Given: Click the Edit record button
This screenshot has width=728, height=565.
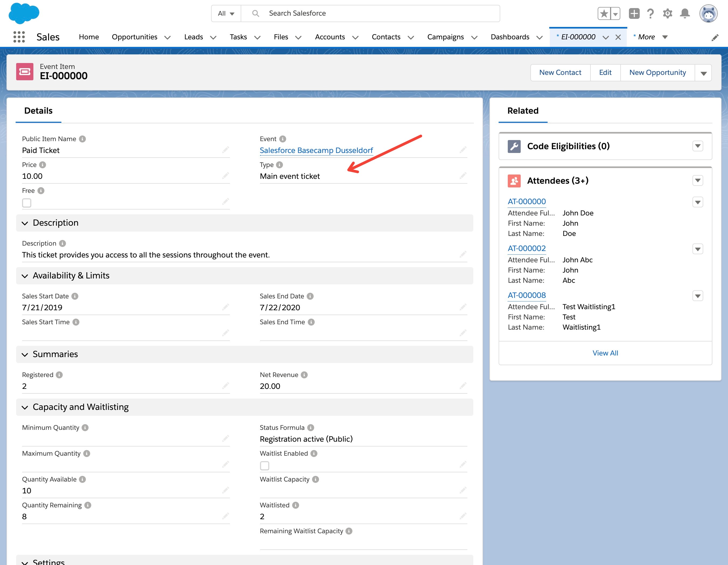Looking at the screenshot, I should pos(605,73).
